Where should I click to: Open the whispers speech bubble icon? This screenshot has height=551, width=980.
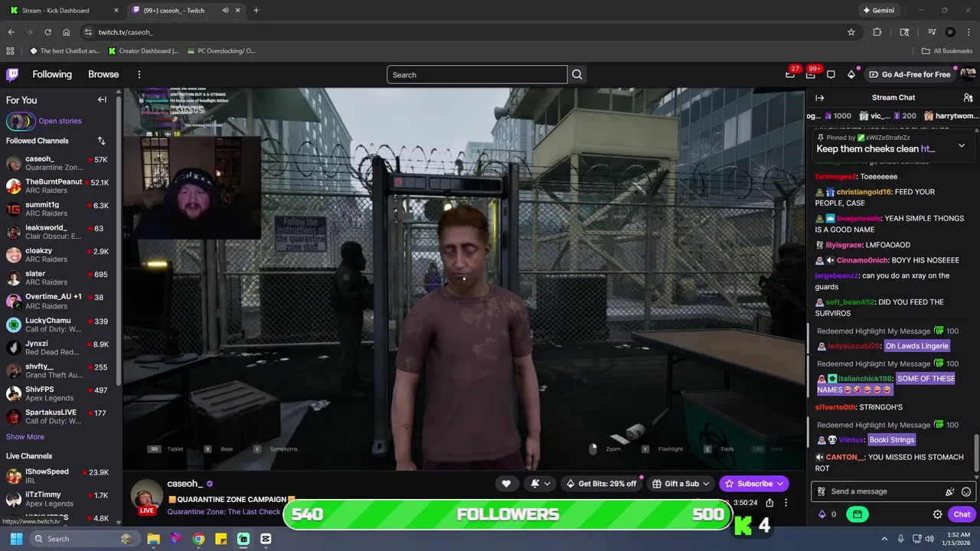coord(831,74)
